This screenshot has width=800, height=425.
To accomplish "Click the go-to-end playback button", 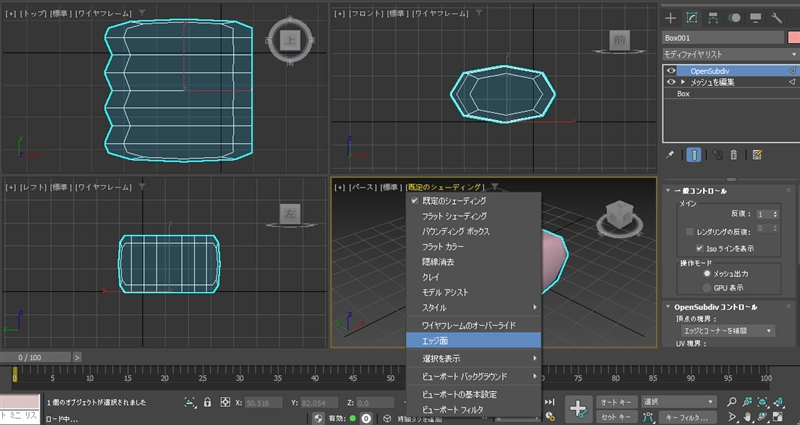I will (x=550, y=402).
